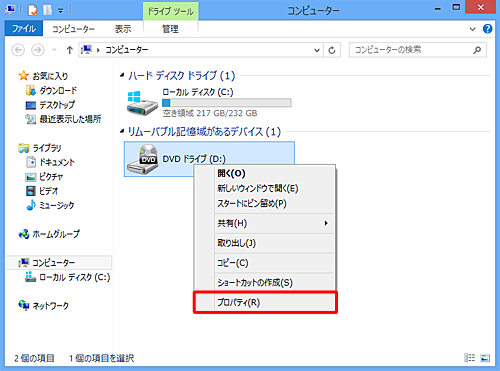Open ローカル ディスク (C:) in the navigation tree
This screenshot has height=371, width=500.
[68, 277]
